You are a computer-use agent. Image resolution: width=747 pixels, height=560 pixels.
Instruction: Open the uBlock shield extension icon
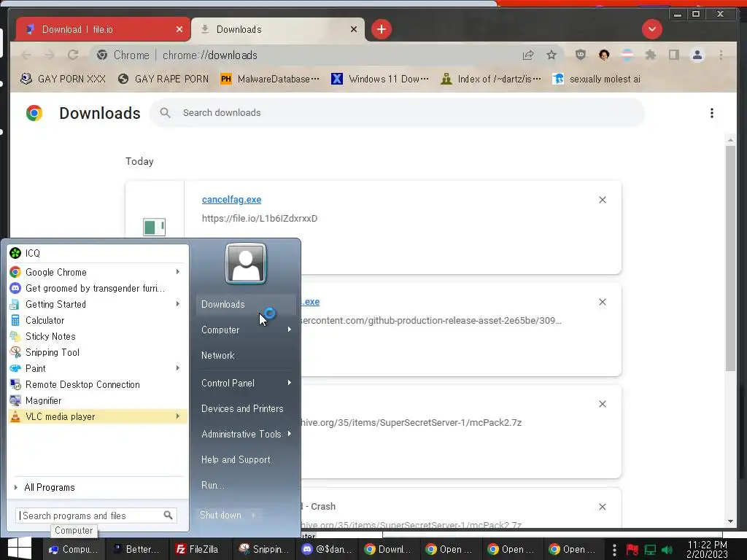click(x=580, y=55)
